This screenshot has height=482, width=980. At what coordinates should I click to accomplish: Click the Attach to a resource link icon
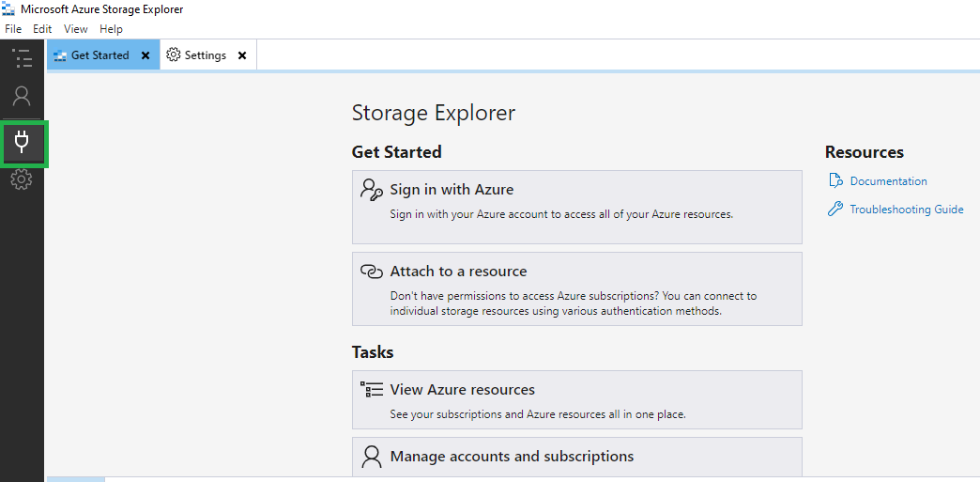371,272
